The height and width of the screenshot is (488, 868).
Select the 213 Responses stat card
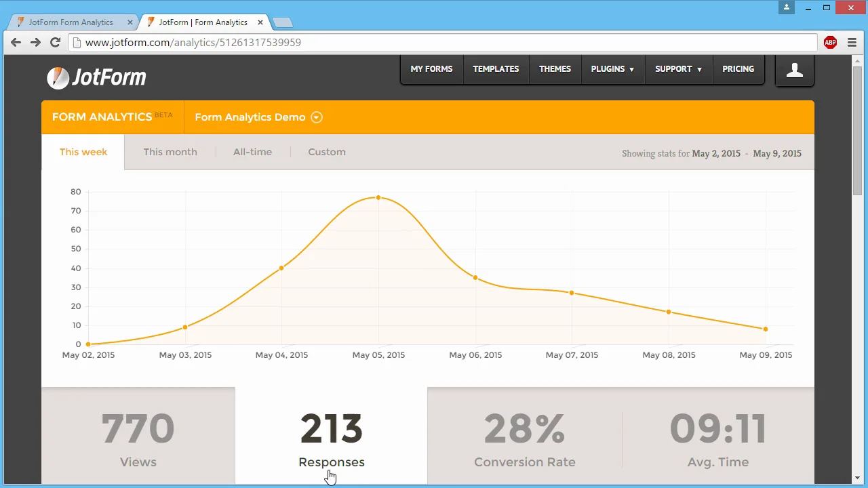pos(332,436)
